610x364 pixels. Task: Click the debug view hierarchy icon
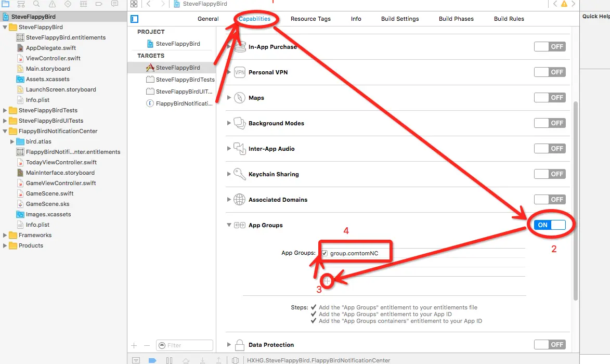coord(235,360)
